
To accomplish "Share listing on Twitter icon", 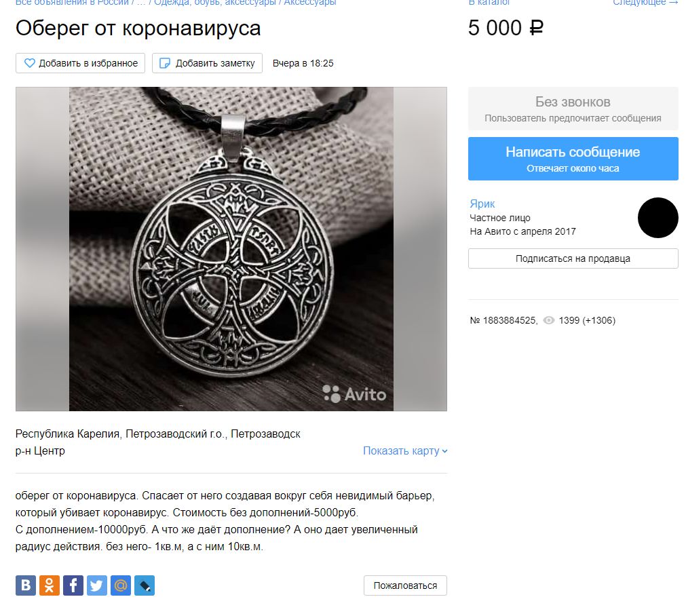I will pyautogui.click(x=96, y=585).
